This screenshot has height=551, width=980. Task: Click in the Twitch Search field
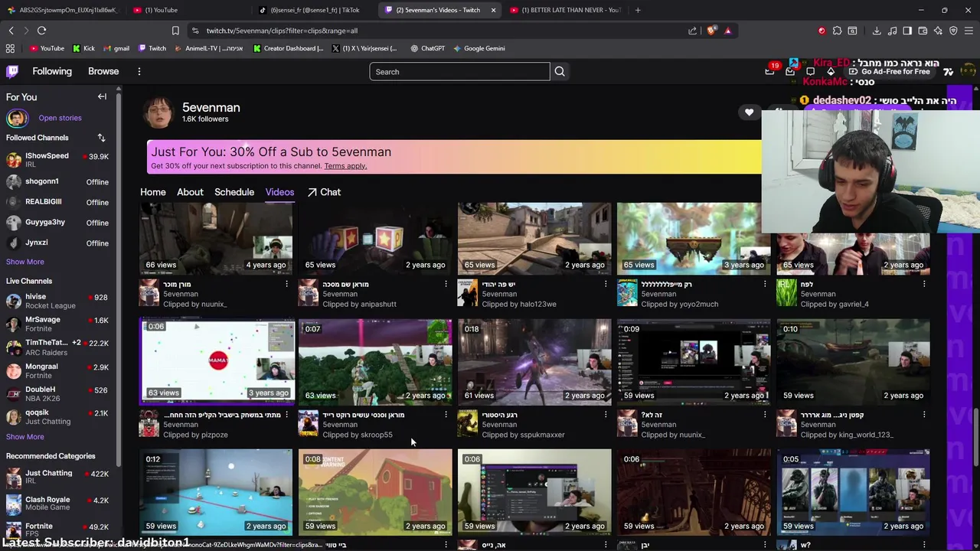coord(459,71)
